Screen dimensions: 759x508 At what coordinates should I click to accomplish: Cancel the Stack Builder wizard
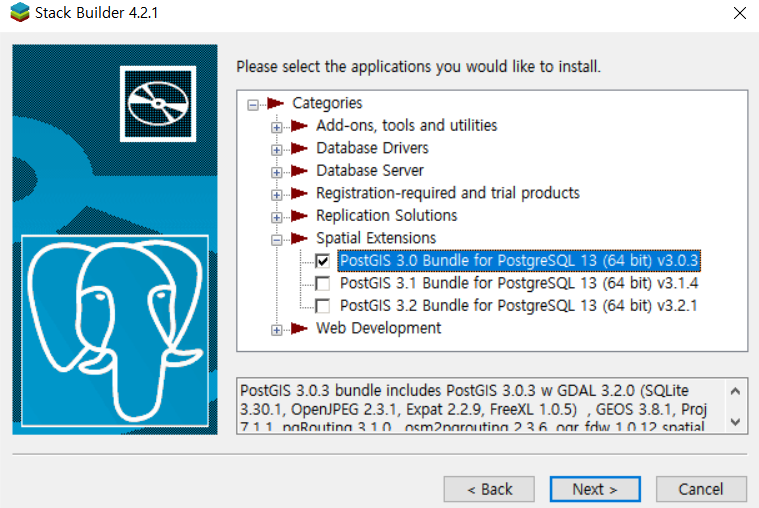(x=701, y=489)
